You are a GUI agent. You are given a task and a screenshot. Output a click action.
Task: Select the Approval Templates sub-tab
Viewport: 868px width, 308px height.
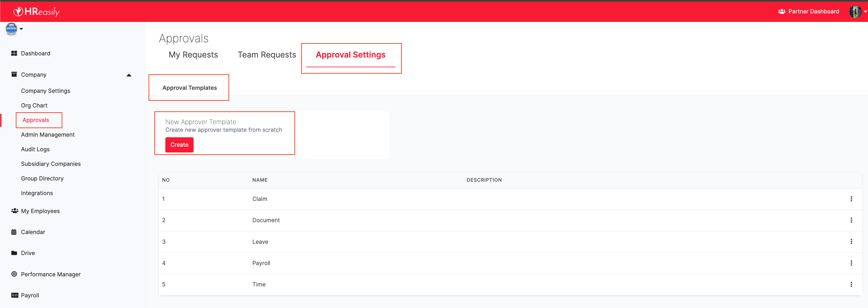(189, 88)
